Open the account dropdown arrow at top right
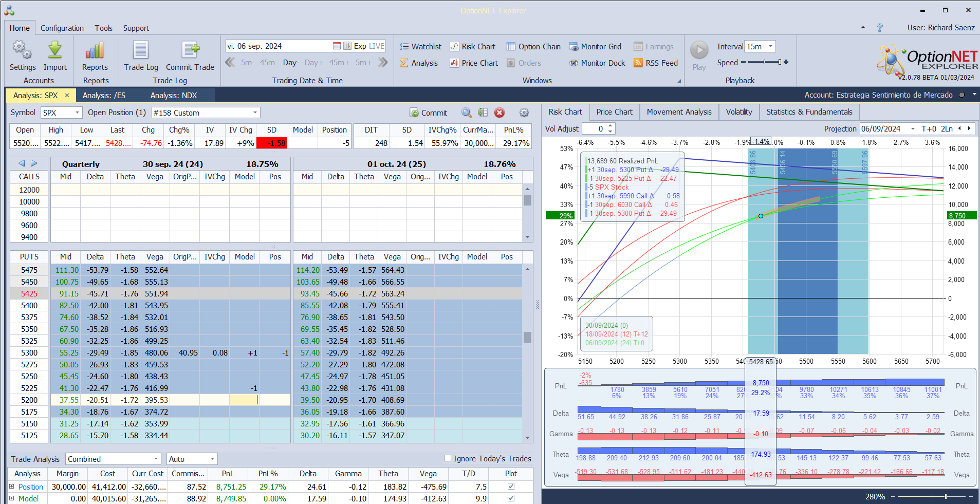980x504 pixels. 974,95
